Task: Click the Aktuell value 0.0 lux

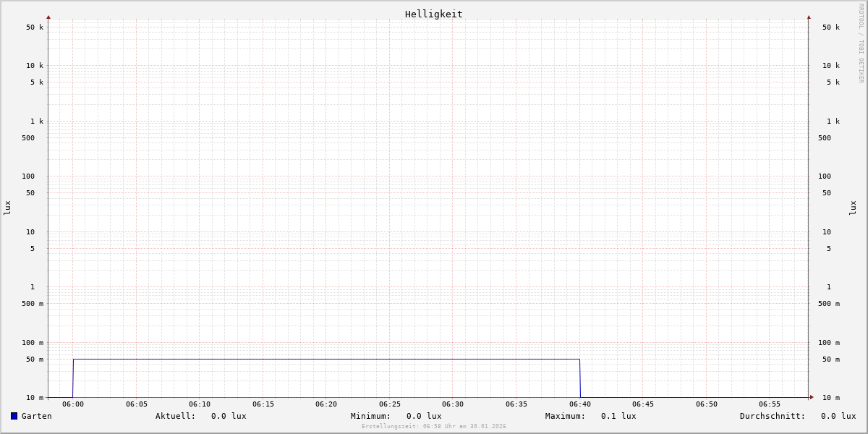Action: click(229, 416)
